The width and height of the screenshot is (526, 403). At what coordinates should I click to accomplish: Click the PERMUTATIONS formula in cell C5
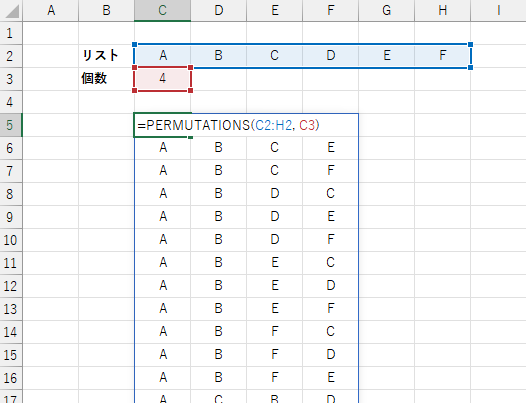[x=228, y=125]
